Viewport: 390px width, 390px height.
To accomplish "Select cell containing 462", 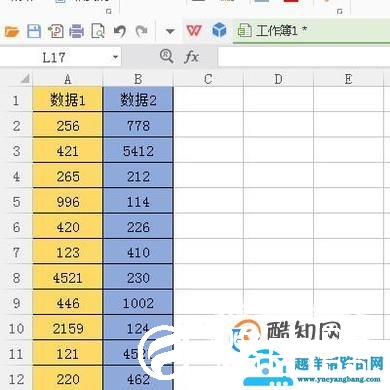I will point(138,379).
